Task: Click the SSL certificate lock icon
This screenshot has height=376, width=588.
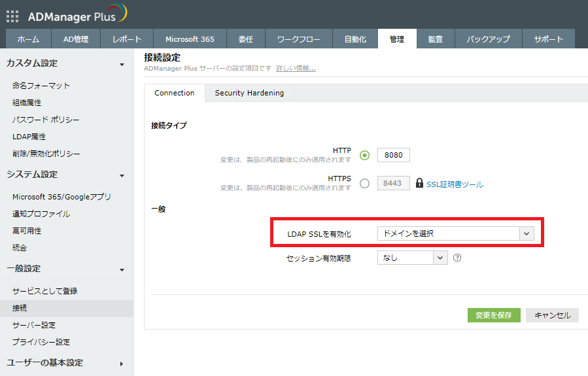Action: click(419, 184)
